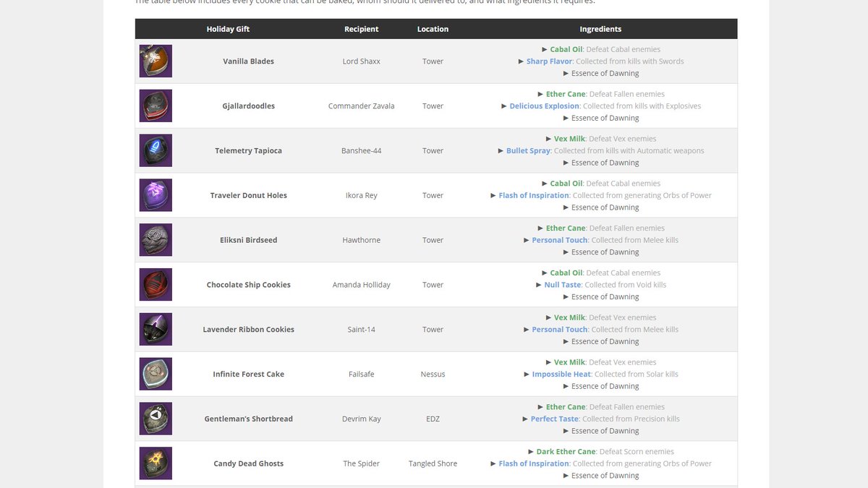The width and height of the screenshot is (868, 488).
Task: Click the Location column header
Action: 433,29
